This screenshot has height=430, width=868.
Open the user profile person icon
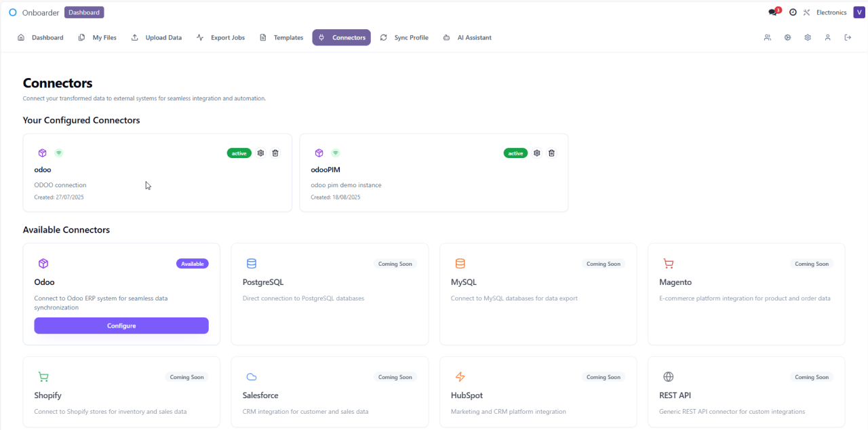click(x=828, y=38)
